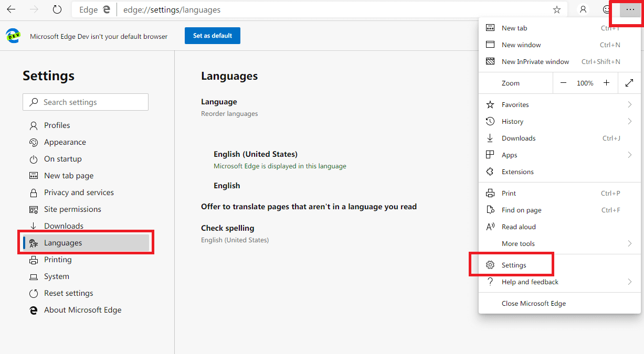
Task: Choose New tab from the menu
Action: 514,28
